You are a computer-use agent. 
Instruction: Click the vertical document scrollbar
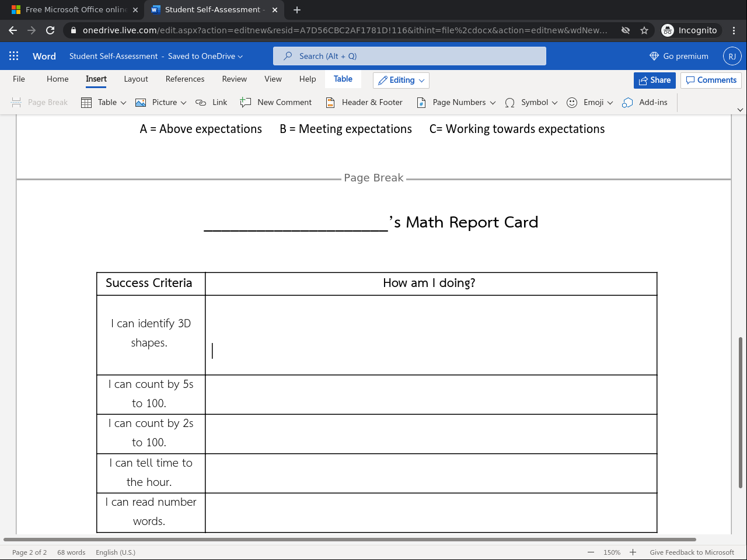(x=741, y=412)
